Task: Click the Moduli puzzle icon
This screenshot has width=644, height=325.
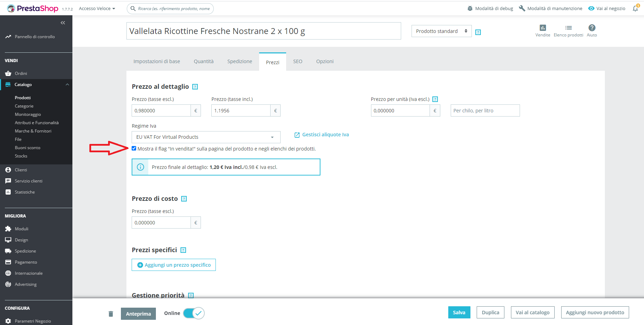Action: pyautogui.click(x=8, y=229)
